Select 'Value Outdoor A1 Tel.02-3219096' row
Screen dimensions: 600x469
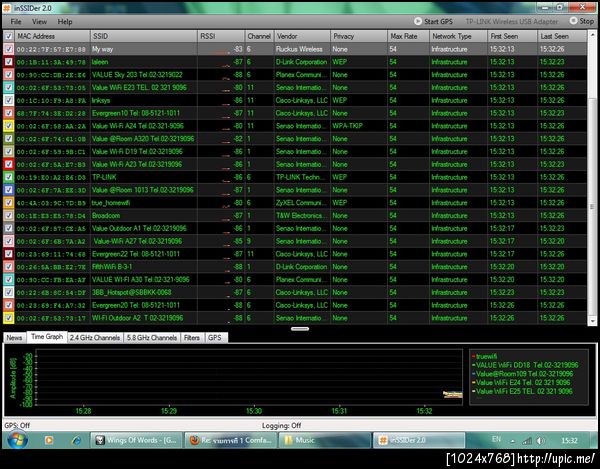point(295,228)
